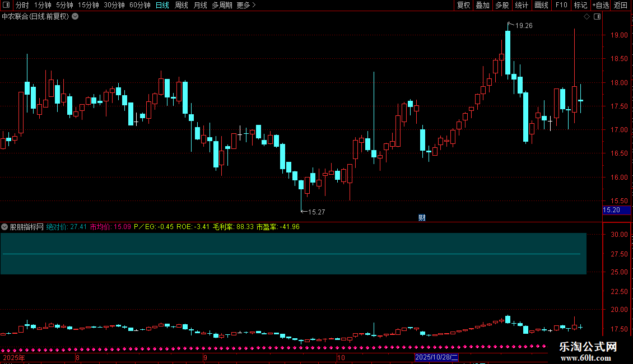Click the 2025年 label on time axis
The height and width of the screenshot is (364, 633).
(14, 357)
